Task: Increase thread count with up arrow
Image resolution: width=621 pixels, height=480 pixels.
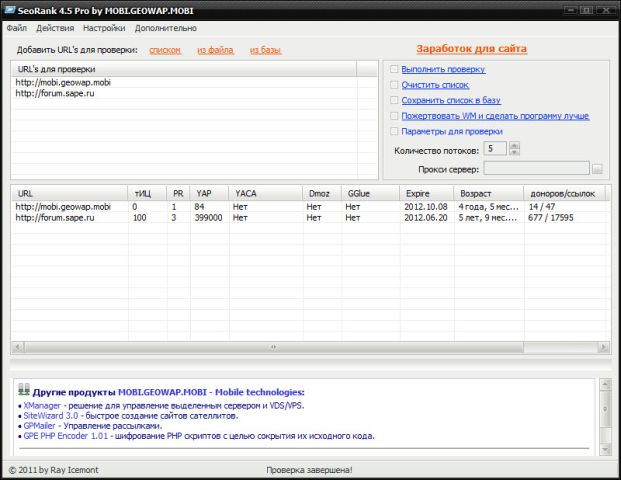Action: 514,144
